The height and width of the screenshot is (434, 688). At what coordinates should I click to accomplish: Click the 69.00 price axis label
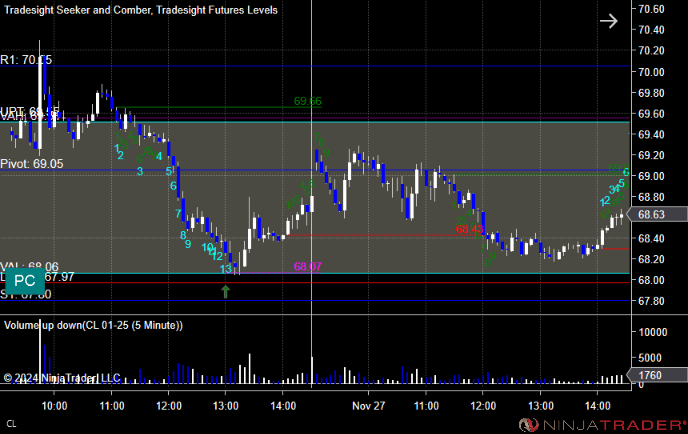(x=651, y=176)
